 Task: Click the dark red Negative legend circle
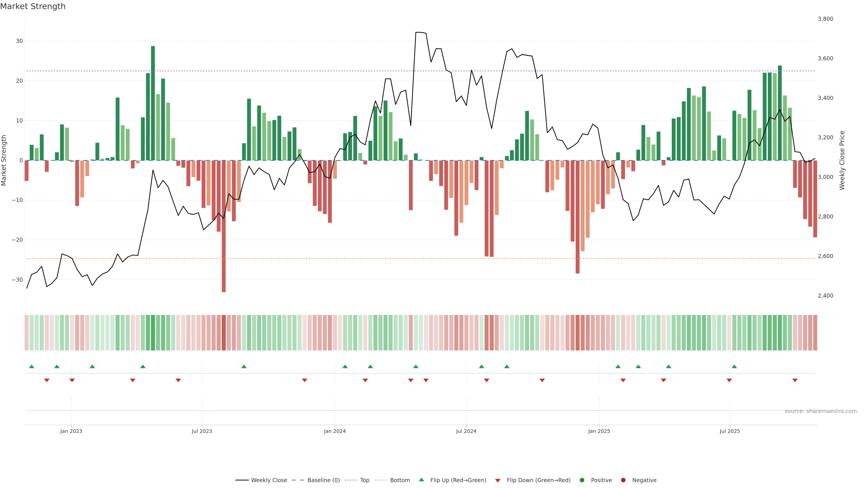623,480
